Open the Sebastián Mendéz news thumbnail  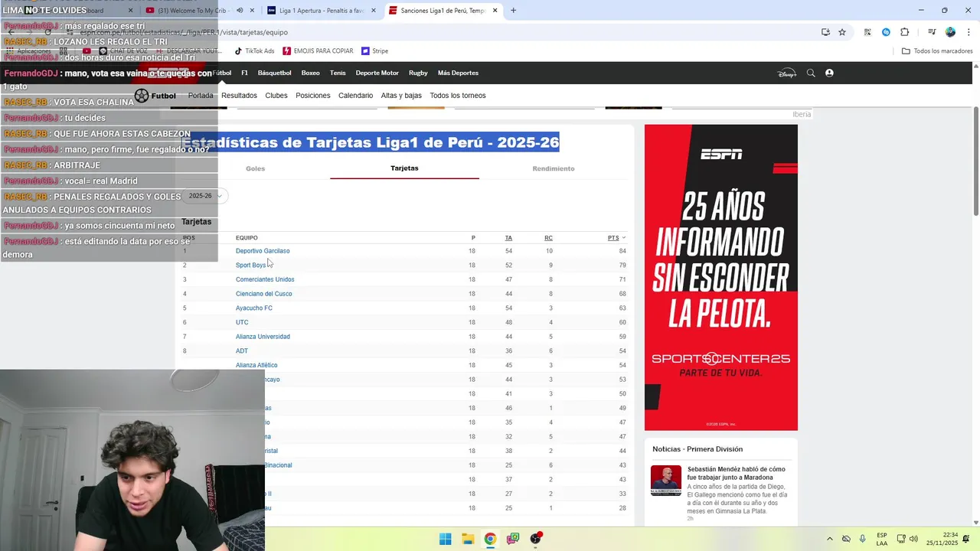pyautogui.click(x=666, y=481)
